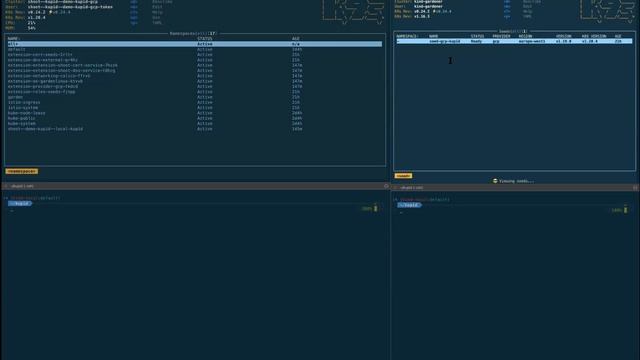Select the 'kube-system' namespace row
640x360 pixels.
[x=195, y=124]
